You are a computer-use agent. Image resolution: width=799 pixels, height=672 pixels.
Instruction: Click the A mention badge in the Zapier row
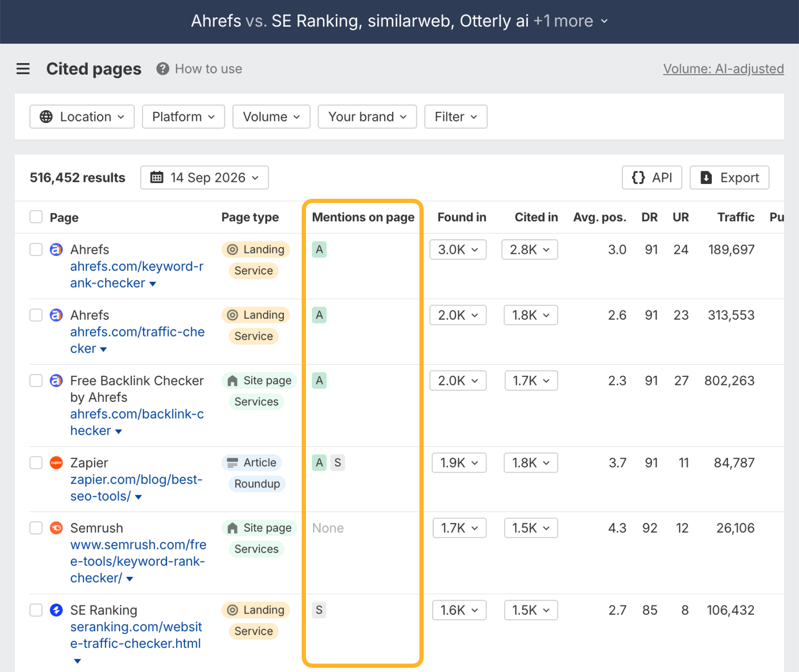click(x=319, y=463)
